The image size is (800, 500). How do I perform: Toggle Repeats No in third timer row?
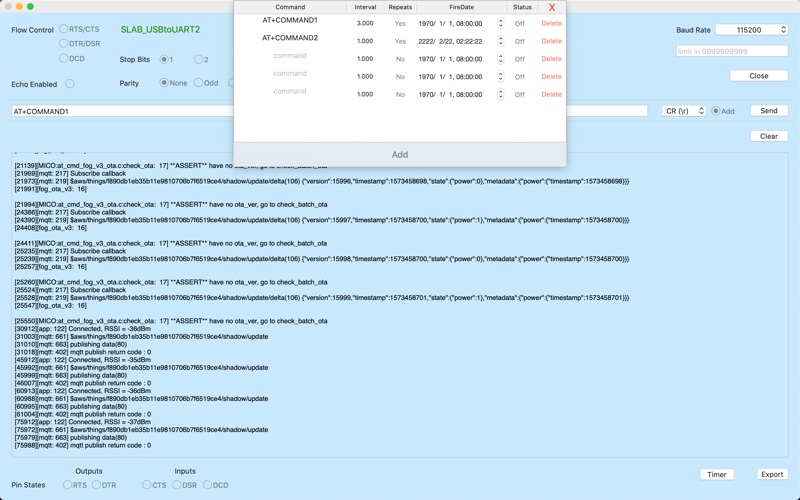[400, 59]
